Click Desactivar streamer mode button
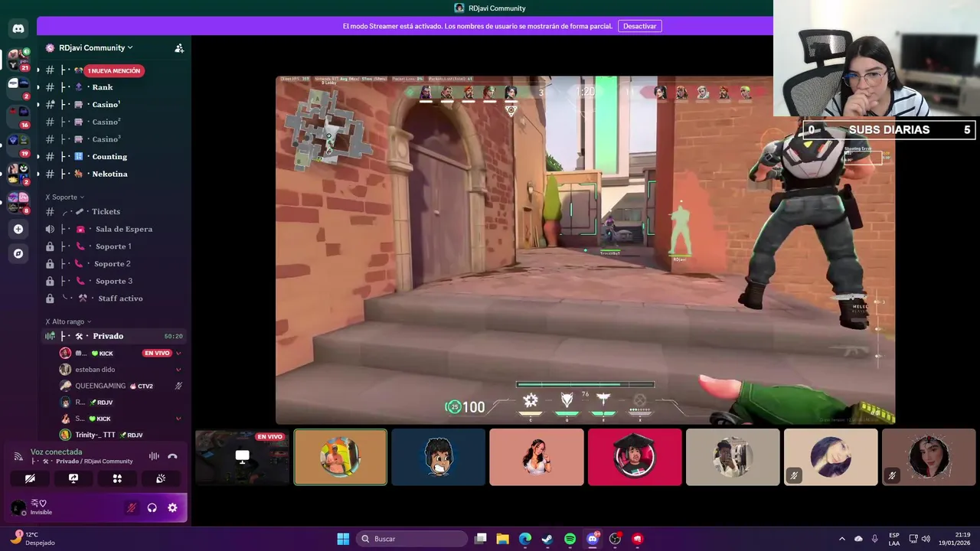The height and width of the screenshot is (551, 980). 639,26
